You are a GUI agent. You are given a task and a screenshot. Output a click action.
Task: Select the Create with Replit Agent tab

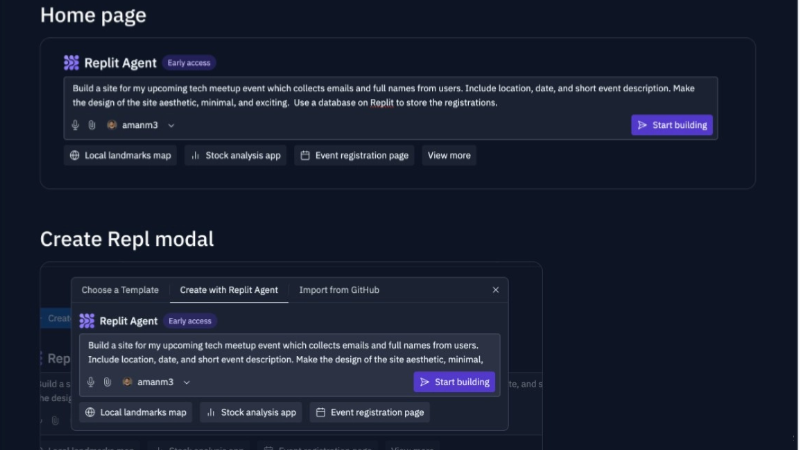[x=229, y=290]
